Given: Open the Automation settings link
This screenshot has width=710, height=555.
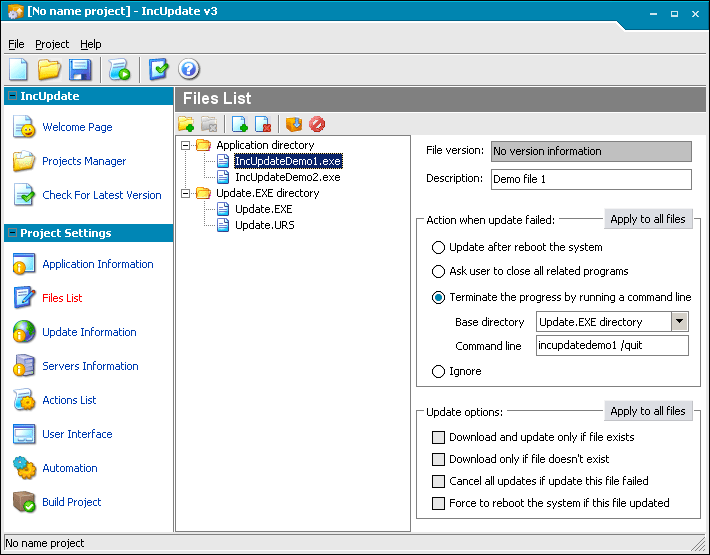Looking at the screenshot, I should click(x=70, y=468).
